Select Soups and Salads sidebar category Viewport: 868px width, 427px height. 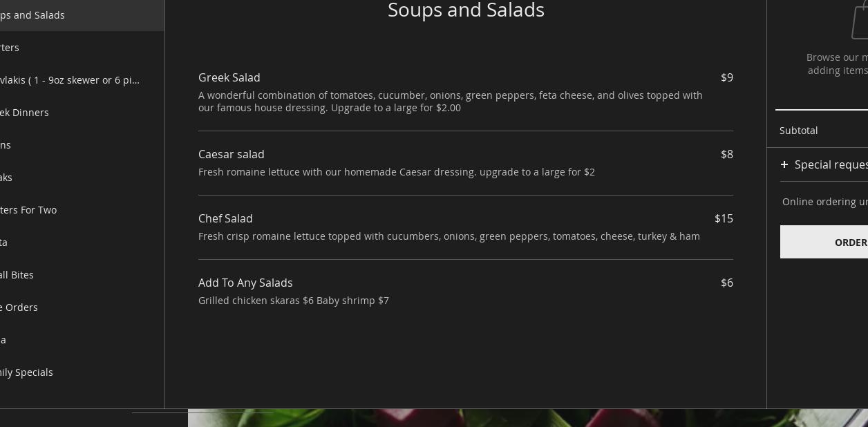click(32, 15)
